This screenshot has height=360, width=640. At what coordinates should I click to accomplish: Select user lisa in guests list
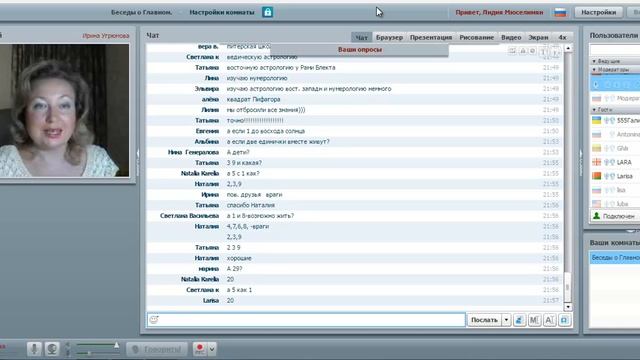click(615, 190)
